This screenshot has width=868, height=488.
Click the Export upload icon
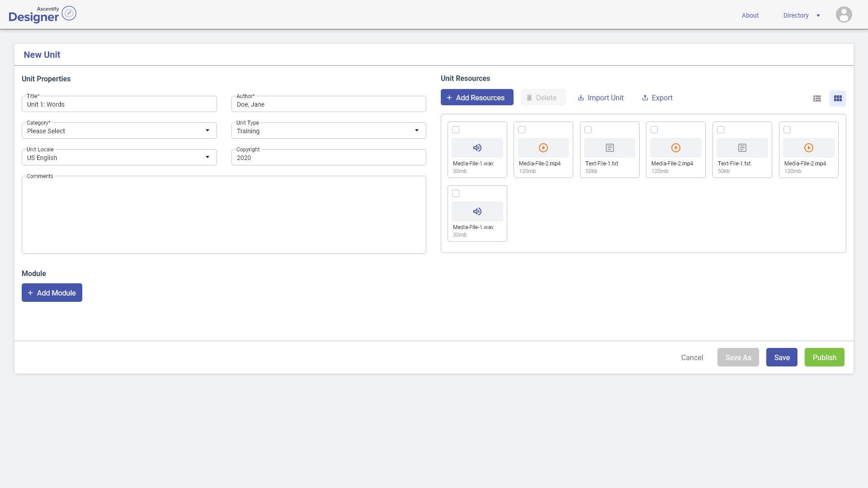(645, 98)
